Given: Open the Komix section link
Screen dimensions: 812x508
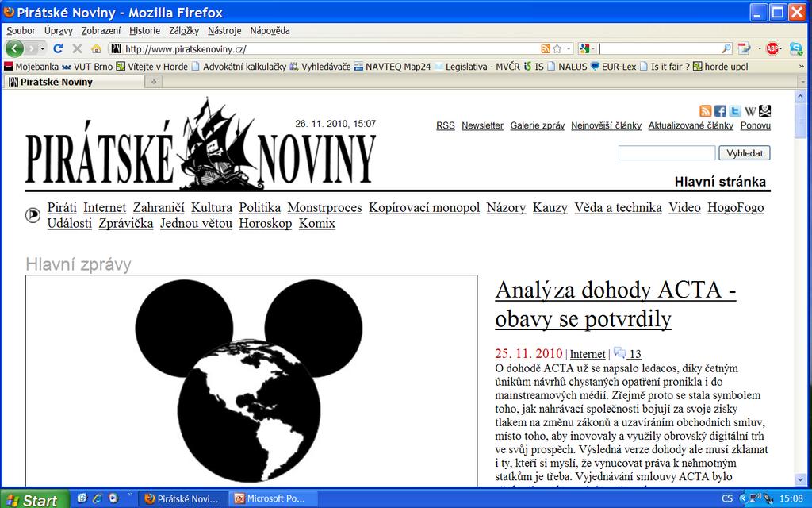Looking at the screenshot, I should [x=317, y=223].
